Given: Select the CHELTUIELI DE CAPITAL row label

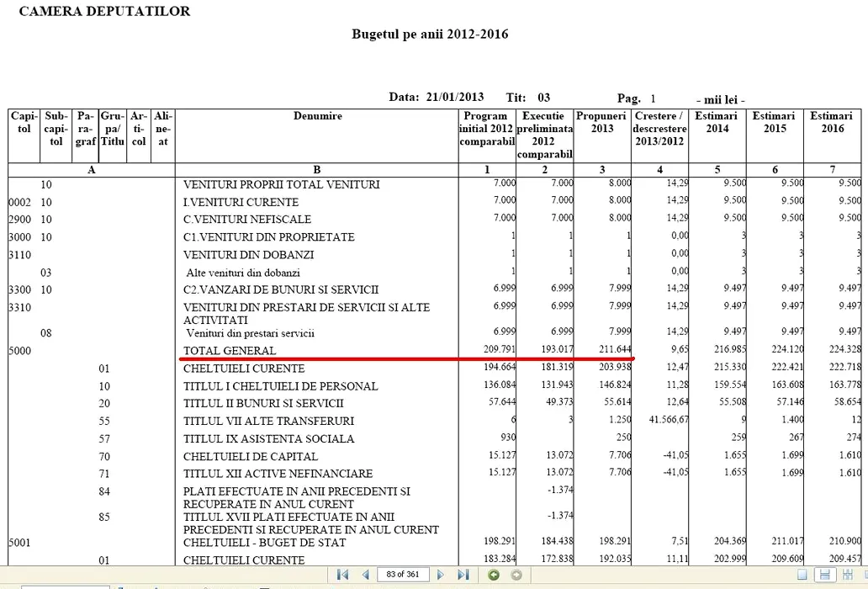Looking at the screenshot, I should 251,456.
